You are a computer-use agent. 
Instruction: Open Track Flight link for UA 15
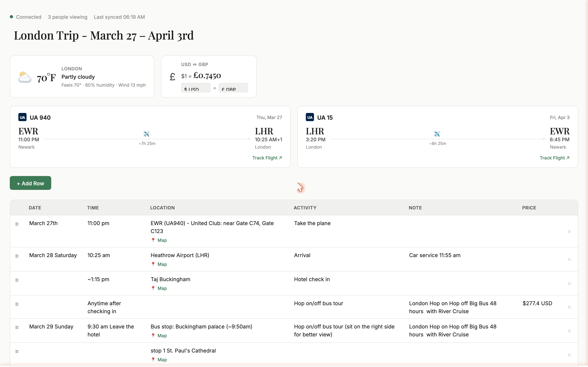pos(555,158)
